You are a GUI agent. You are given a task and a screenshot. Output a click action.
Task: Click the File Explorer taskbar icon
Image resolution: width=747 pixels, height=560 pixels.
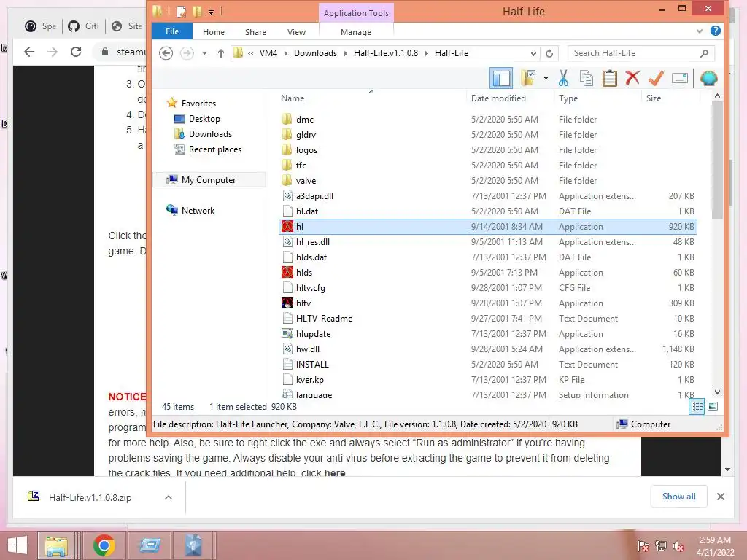pyautogui.click(x=56, y=545)
